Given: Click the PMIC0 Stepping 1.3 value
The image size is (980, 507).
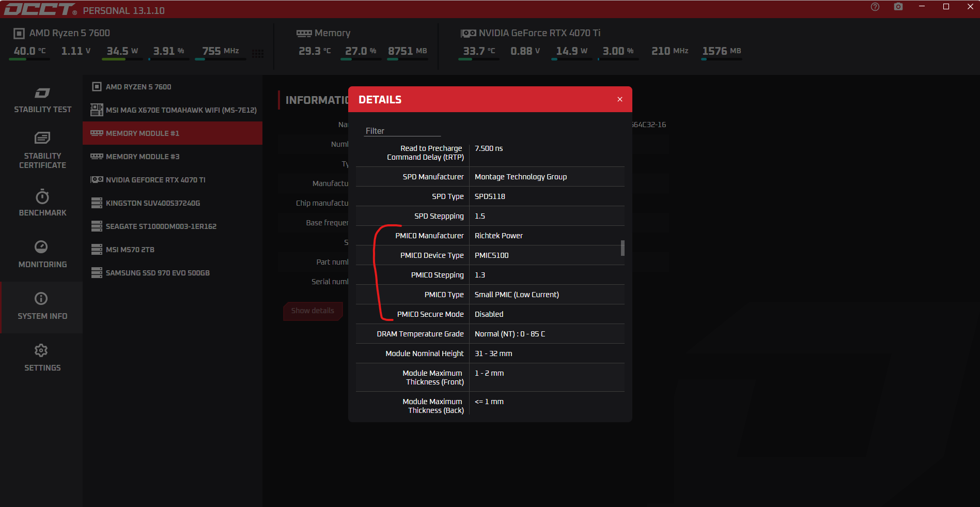Looking at the screenshot, I should coord(480,275).
